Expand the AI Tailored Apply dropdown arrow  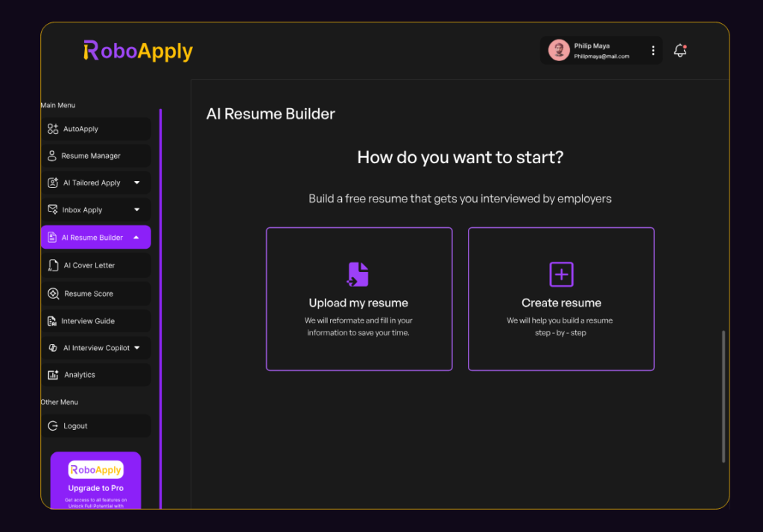click(x=136, y=183)
